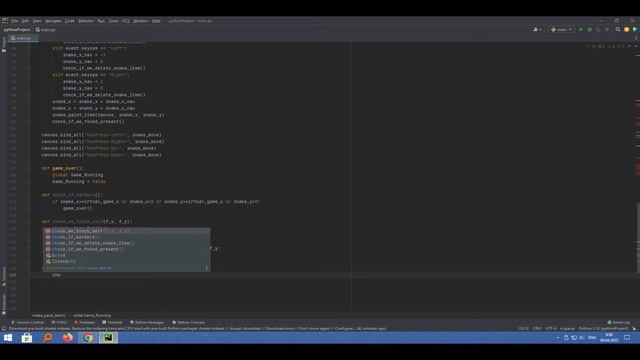Open the Help menu
This screenshot has height=360, width=640.
coord(156,21)
